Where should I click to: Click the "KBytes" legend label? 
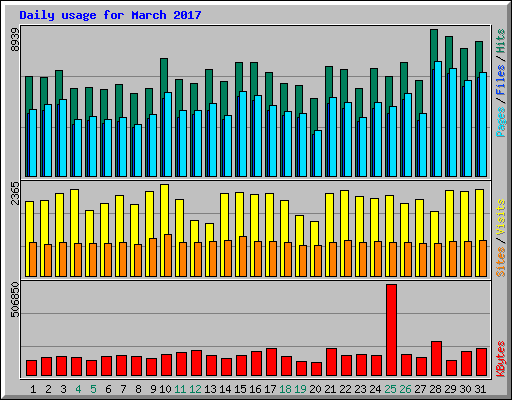tap(501, 359)
